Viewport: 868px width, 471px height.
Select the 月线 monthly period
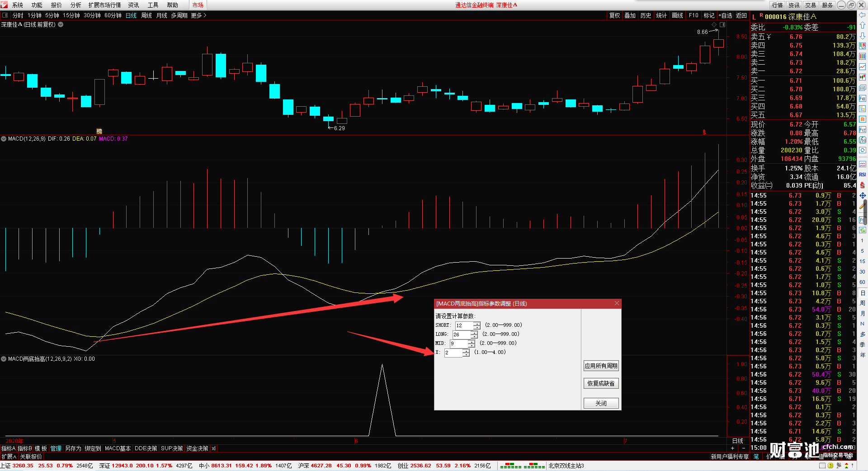(161, 15)
